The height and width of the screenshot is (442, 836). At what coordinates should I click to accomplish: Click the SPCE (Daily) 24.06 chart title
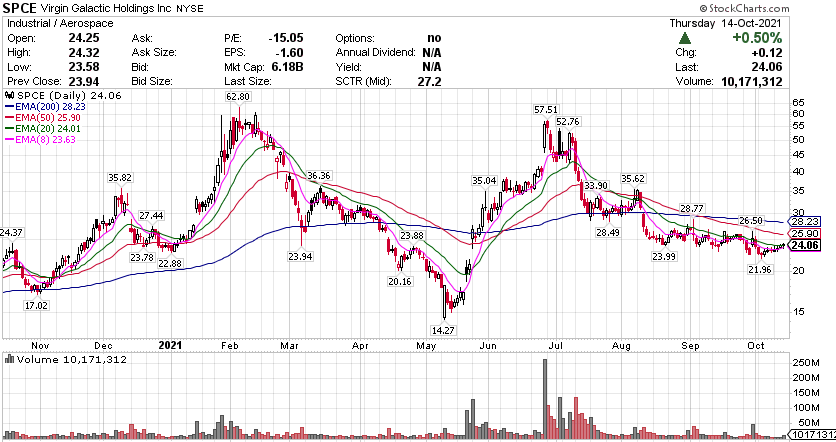[x=69, y=95]
